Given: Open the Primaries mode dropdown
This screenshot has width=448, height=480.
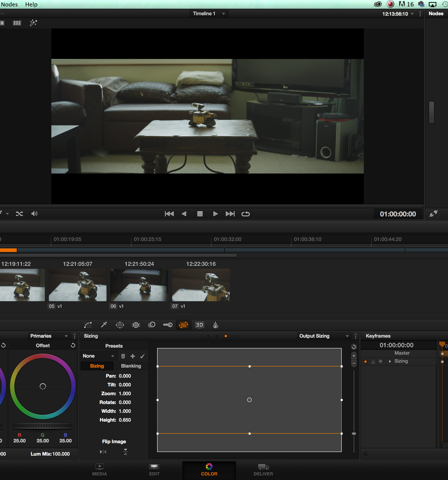Looking at the screenshot, I should [49, 336].
